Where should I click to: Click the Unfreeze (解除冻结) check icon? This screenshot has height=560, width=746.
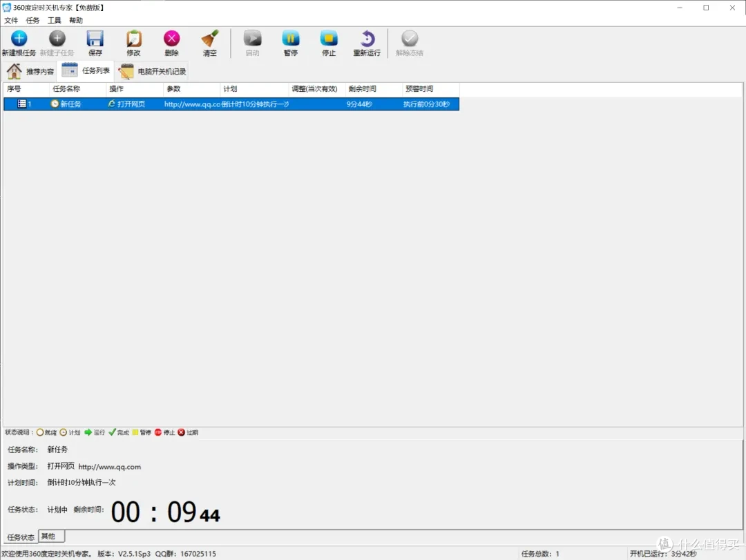point(410,39)
